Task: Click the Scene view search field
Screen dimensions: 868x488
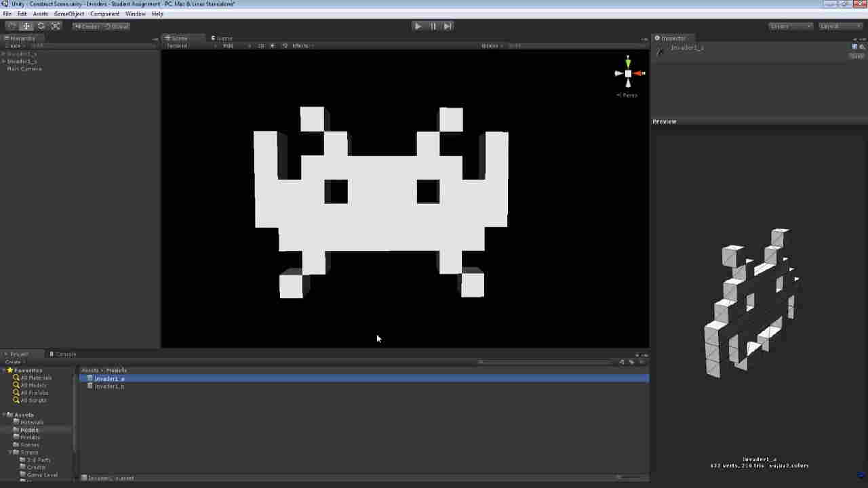Action: 576,46
